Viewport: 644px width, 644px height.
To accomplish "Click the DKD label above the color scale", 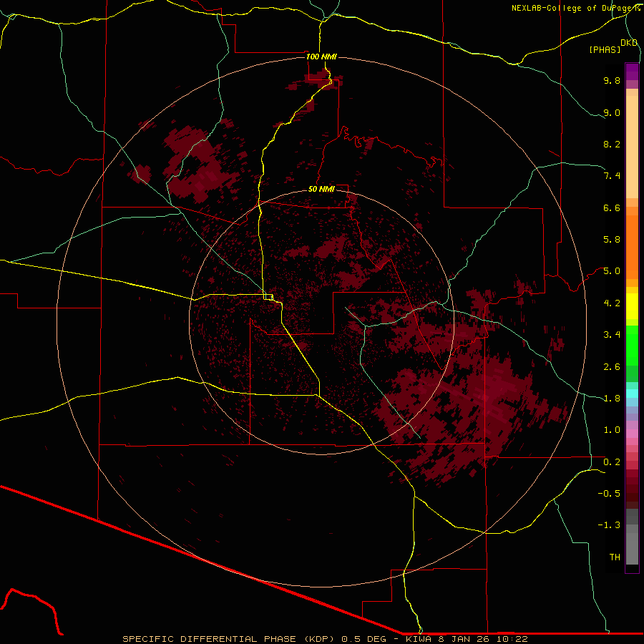I will pyautogui.click(x=629, y=42).
